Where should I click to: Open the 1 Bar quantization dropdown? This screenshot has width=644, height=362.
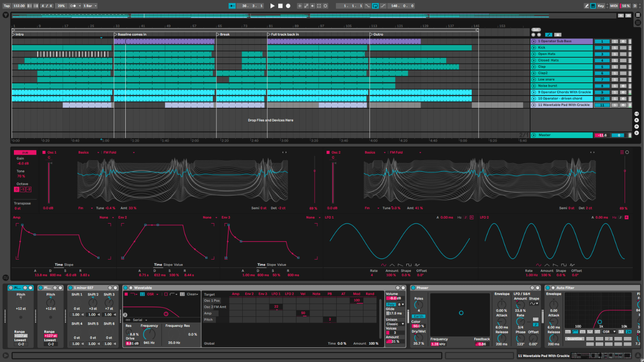(90, 6)
